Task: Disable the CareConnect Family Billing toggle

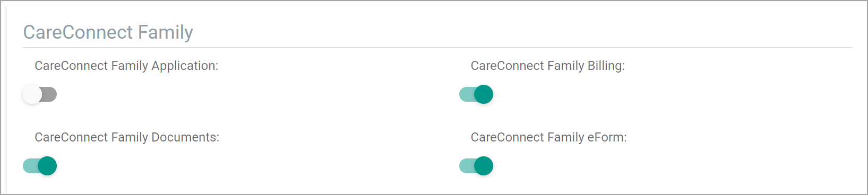Action: coord(476,94)
